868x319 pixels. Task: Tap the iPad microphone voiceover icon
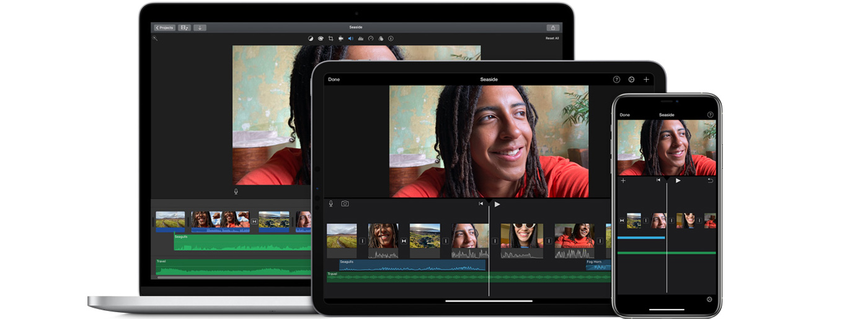(x=331, y=204)
